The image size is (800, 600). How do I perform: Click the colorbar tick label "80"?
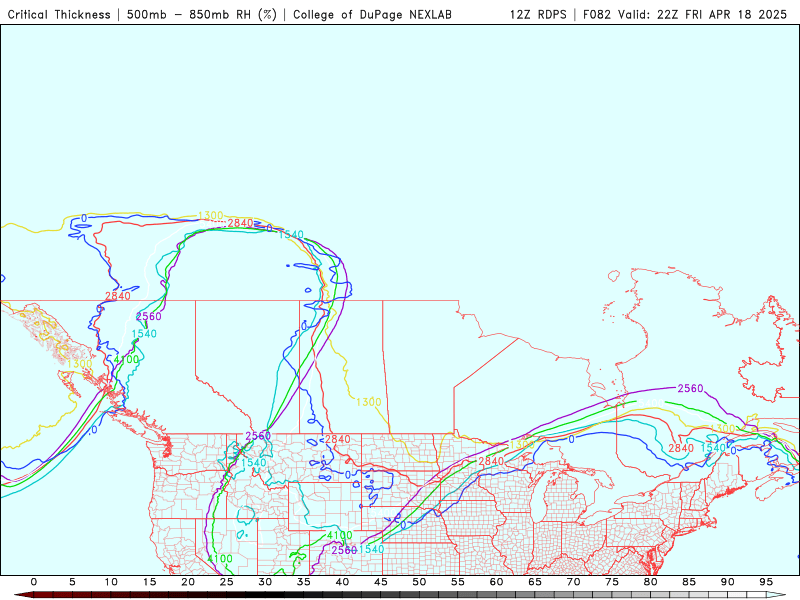tap(651, 582)
